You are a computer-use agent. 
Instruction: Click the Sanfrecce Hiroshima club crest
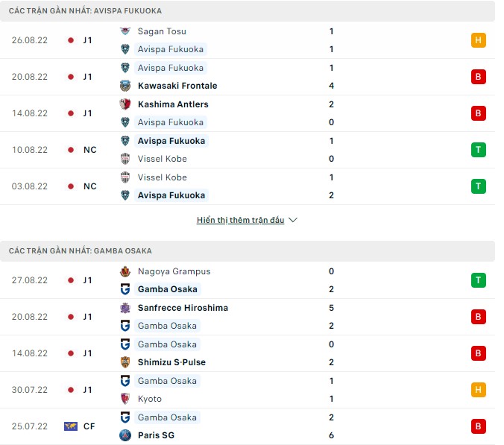tap(125, 308)
